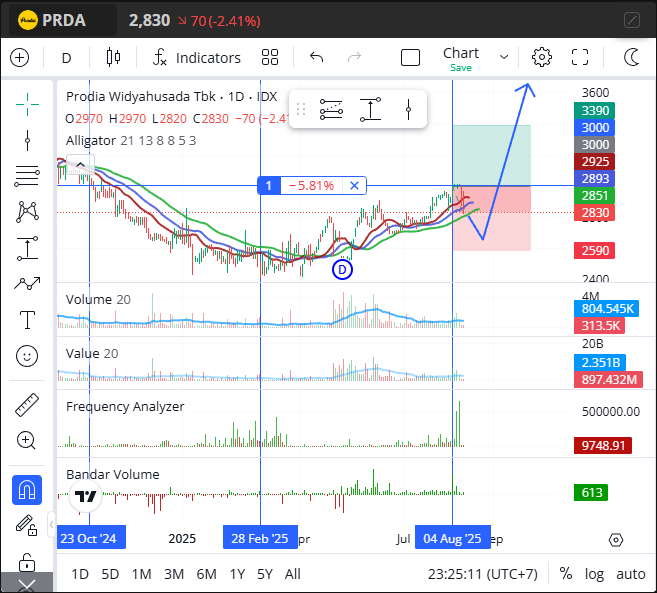Pick the trend line tool in floating toolbar
This screenshot has width=657, height=593.
click(x=331, y=109)
